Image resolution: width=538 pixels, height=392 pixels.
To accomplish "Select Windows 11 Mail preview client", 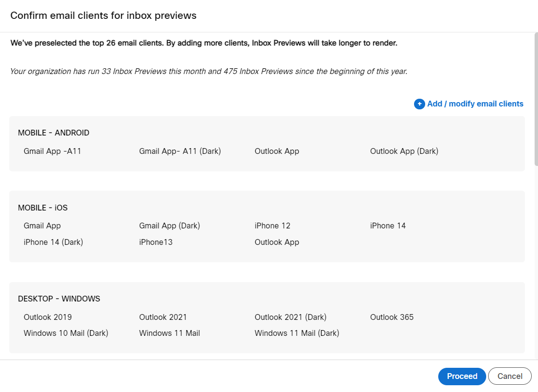I will [x=169, y=333].
